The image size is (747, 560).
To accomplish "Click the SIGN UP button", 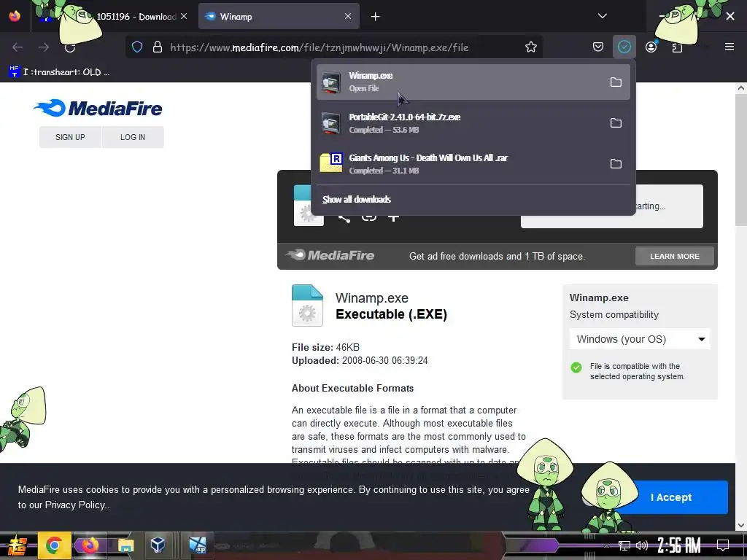I will (x=70, y=137).
